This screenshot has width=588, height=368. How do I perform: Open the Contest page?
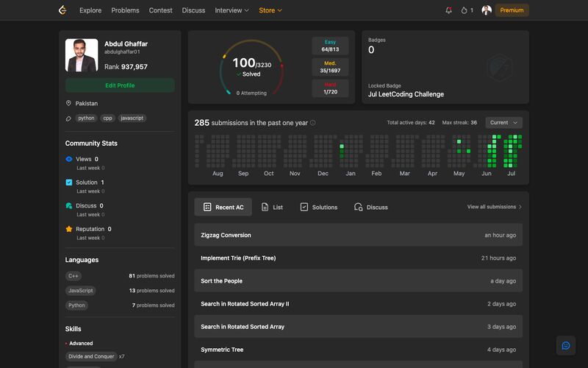[160, 10]
